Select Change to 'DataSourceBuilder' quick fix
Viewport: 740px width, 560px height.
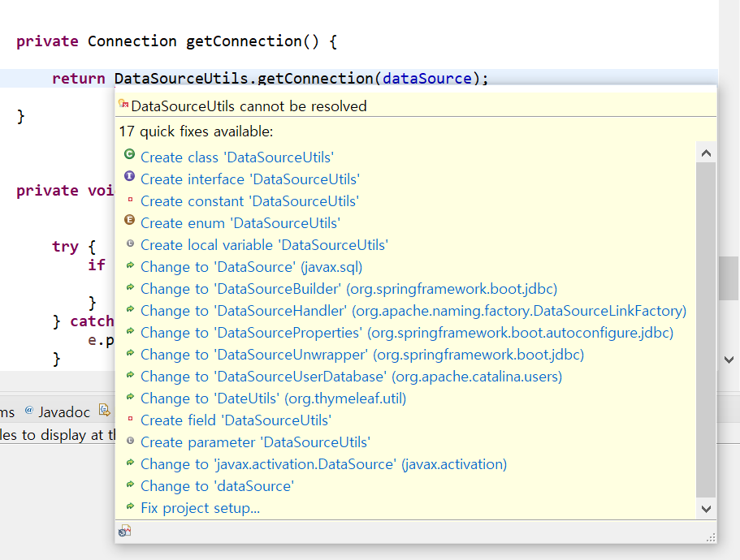[x=348, y=289]
